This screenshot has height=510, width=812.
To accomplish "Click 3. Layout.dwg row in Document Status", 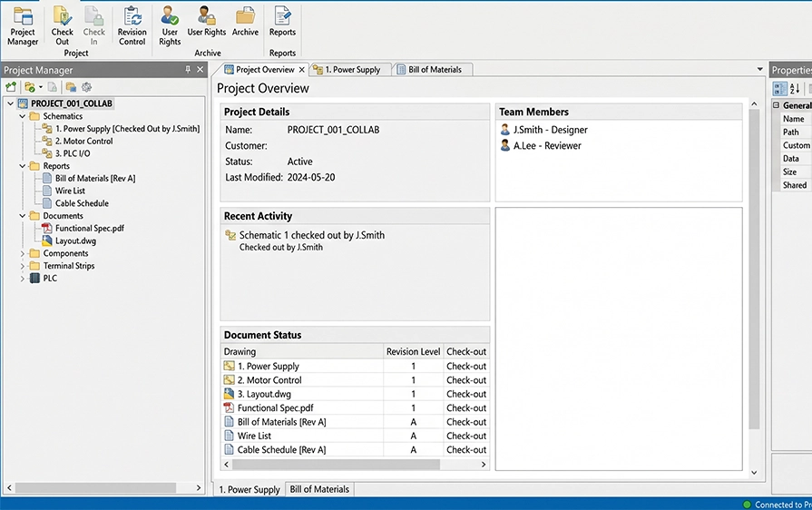I will pyautogui.click(x=355, y=394).
